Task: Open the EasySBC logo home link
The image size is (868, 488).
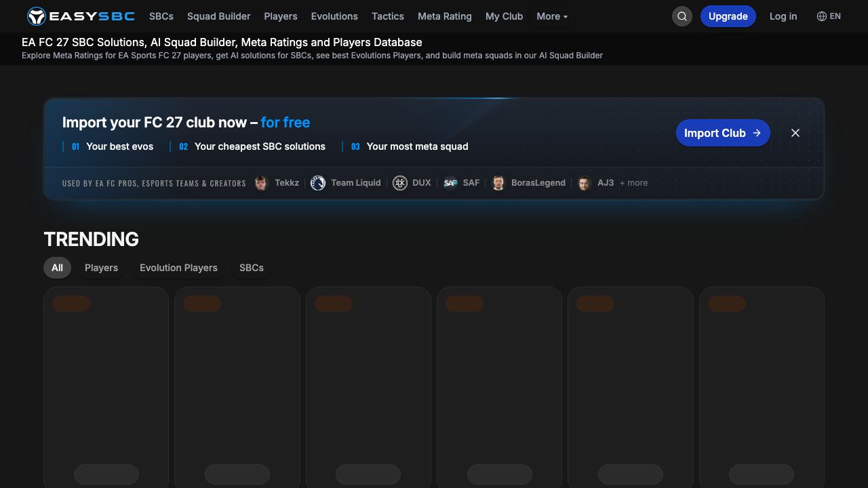Action: pos(81,16)
